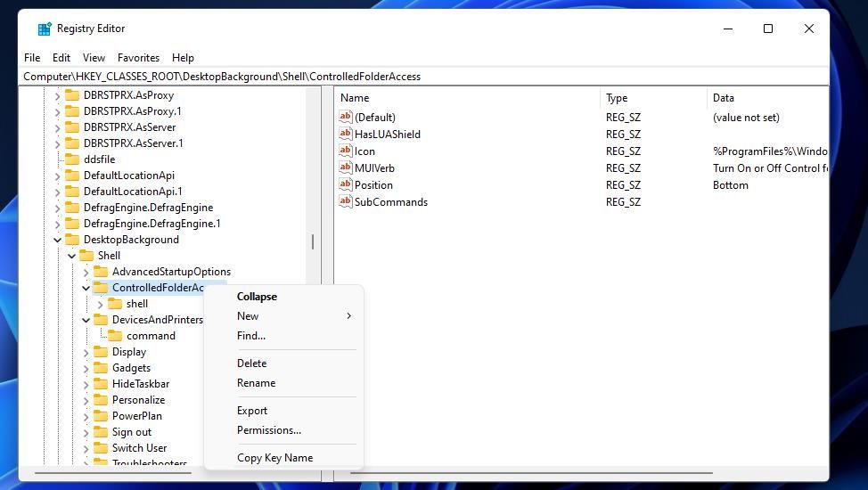This screenshot has height=490, width=868.
Task: Click the SubCommands value icon
Action: coord(346,201)
